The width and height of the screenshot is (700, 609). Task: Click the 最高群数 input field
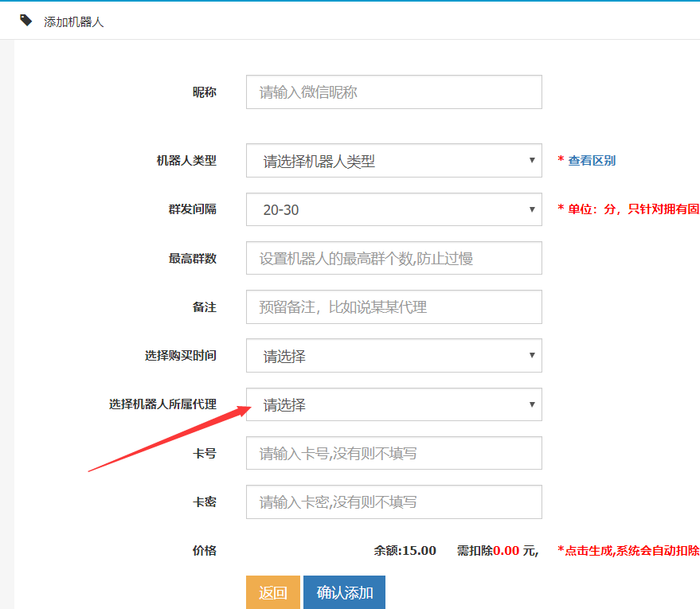click(x=393, y=258)
